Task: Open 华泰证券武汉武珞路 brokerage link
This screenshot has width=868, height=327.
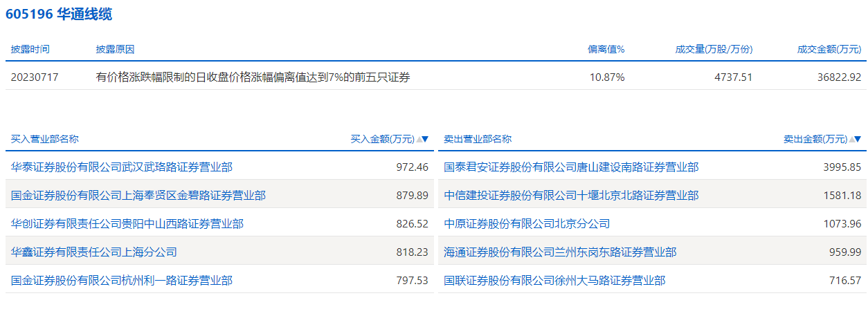Action: 122,167
